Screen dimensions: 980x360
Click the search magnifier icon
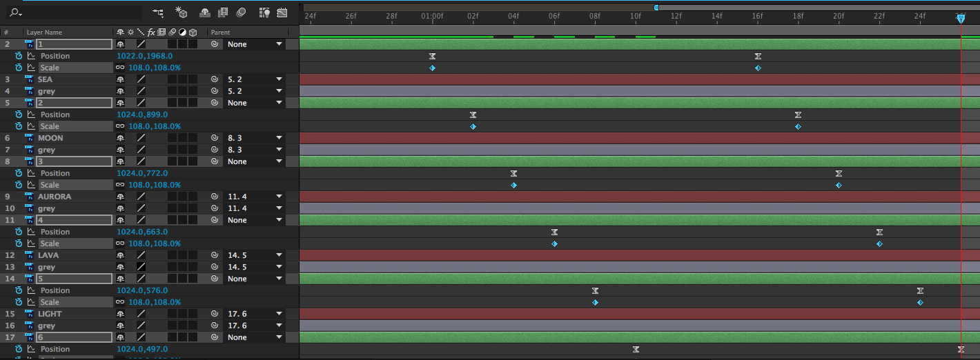coord(16,12)
